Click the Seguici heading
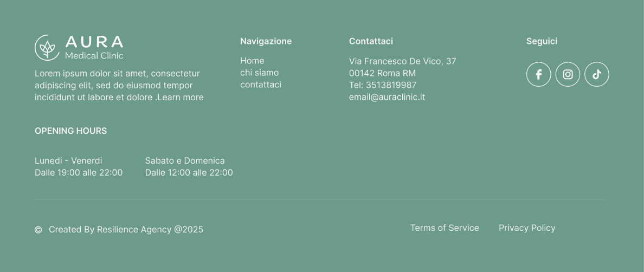The height and width of the screenshot is (272, 644). pos(542,41)
